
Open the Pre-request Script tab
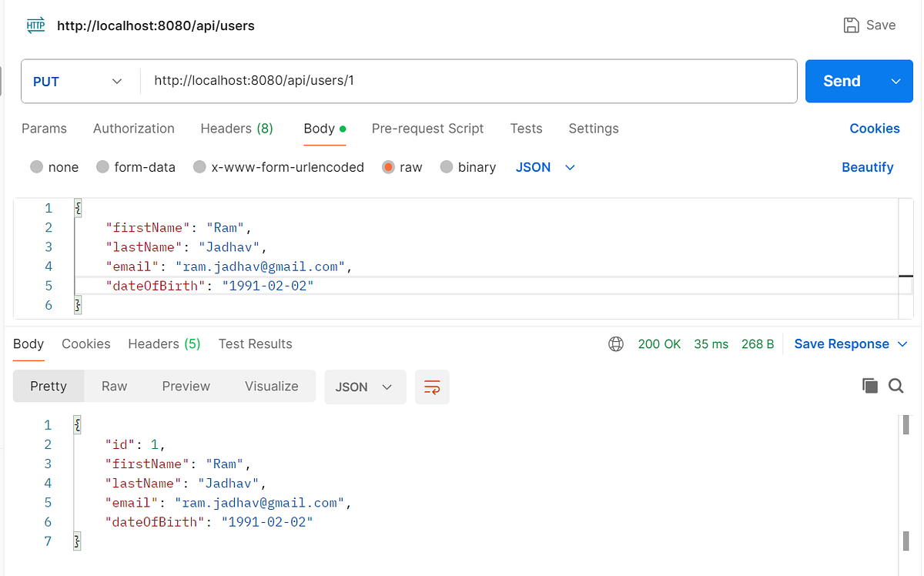[x=427, y=129]
